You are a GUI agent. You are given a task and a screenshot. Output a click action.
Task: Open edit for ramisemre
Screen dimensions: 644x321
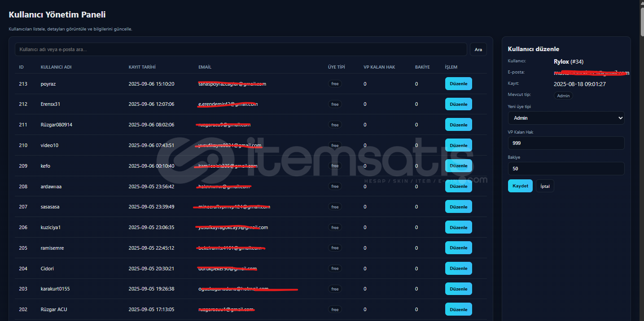point(458,248)
